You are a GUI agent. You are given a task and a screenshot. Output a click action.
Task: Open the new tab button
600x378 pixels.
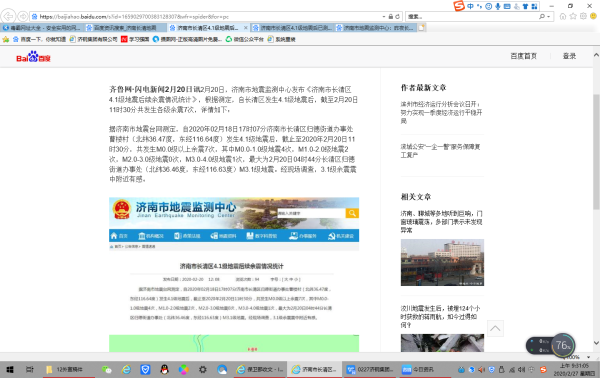422,28
